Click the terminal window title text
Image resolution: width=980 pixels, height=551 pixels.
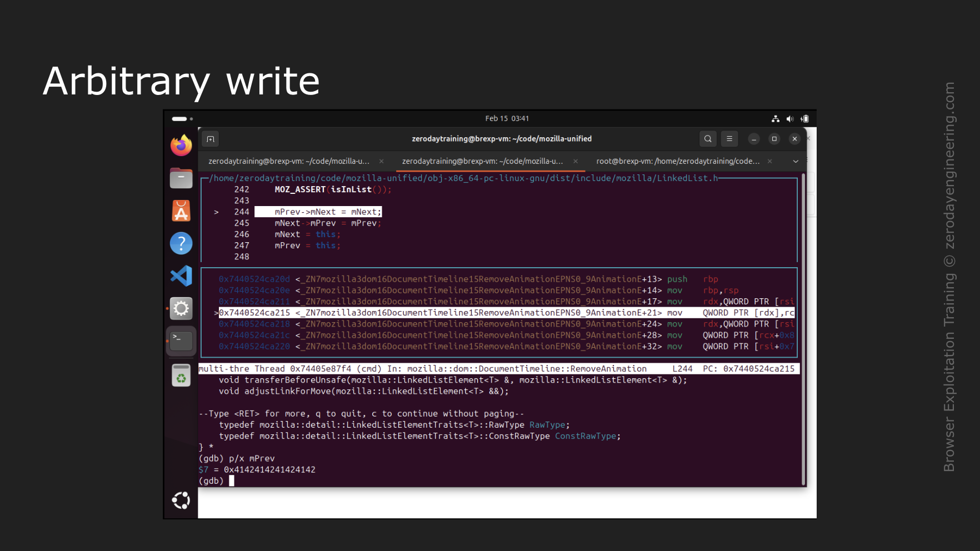pyautogui.click(x=502, y=139)
